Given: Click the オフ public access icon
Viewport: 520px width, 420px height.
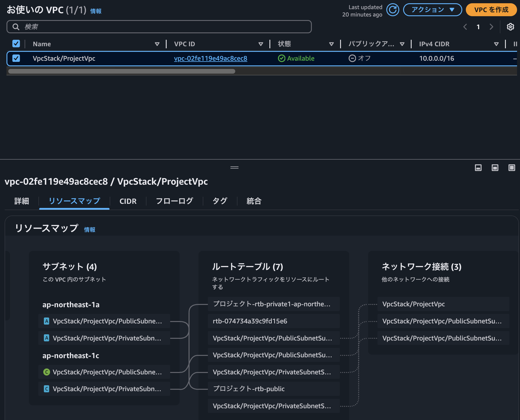Looking at the screenshot, I should (353, 58).
